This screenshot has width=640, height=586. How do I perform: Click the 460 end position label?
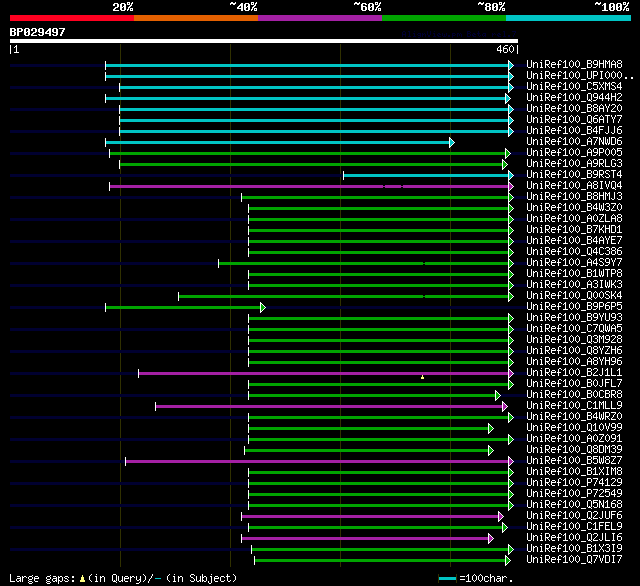pyautogui.click(x=505, y=49)
